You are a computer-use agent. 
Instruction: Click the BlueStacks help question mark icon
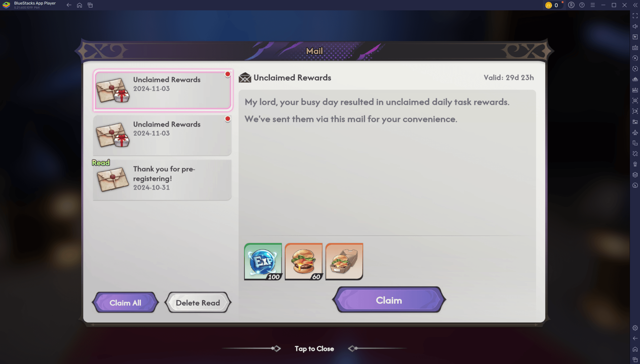click(x=582, y=5)
